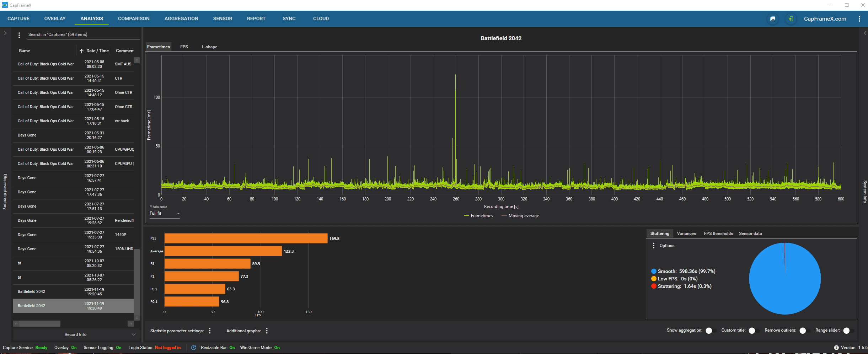The width and height of the screenshot is (868, 354).
Task: Click the sort arrow beside Date / Time
Action: (x=81, y=51)
